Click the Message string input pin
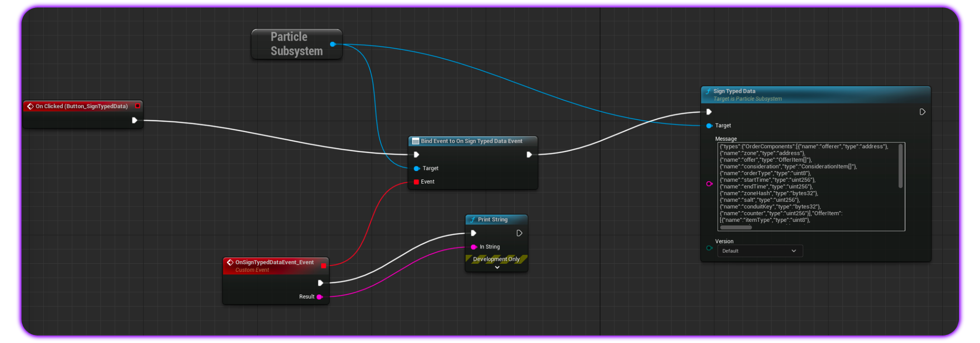Viewport: 980px width, 343px height. 709,184
